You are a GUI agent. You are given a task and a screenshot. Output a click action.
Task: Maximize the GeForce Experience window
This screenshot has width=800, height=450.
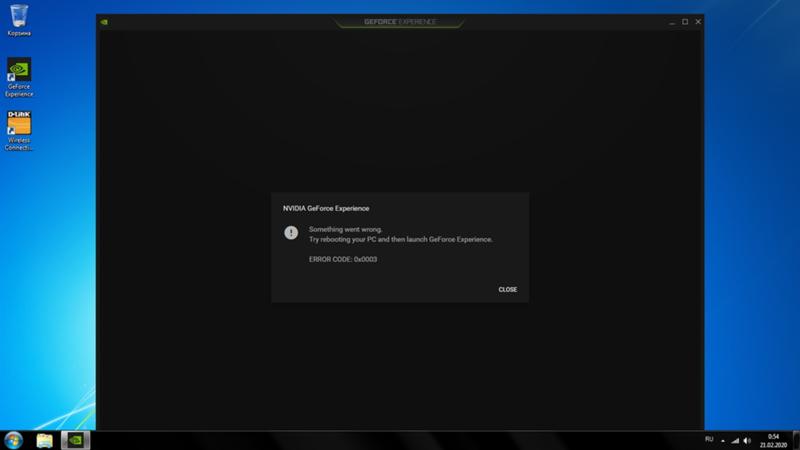[x=685, y=21]
